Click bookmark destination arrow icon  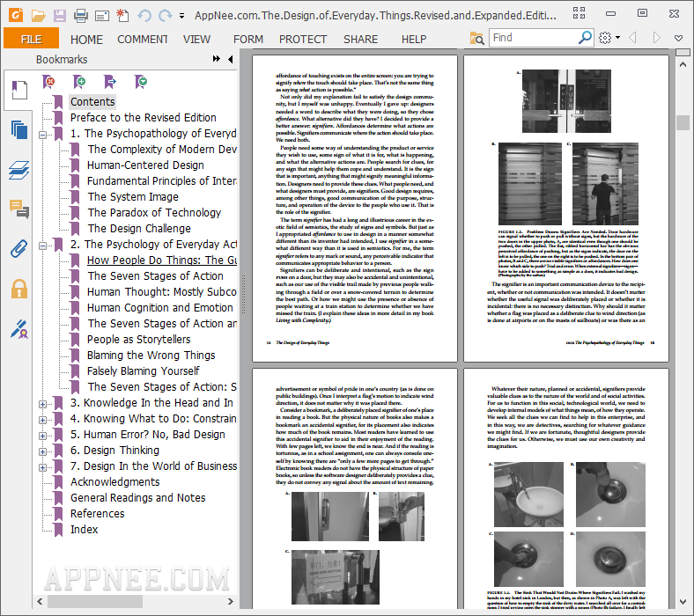click(x=110, y=82)
